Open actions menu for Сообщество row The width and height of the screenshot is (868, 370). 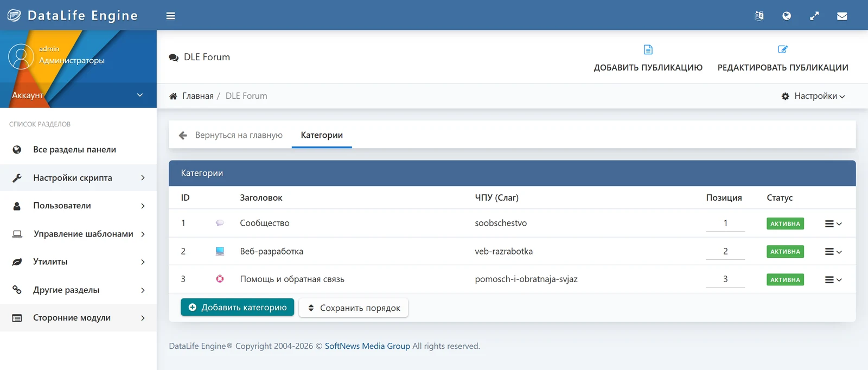(833, 224)
